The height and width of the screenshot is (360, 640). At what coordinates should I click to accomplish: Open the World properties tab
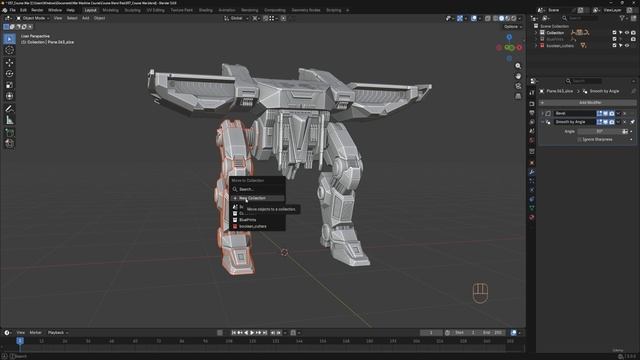[532, 140]
